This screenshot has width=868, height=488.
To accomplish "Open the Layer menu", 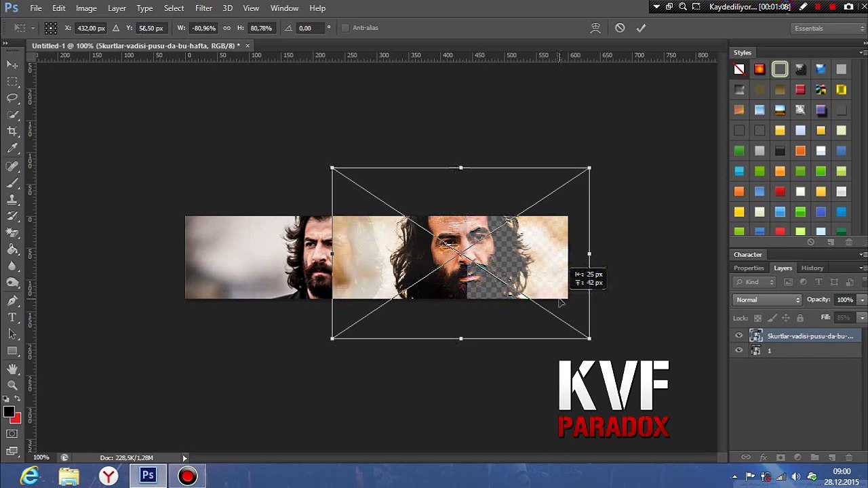I will point(117,8).
